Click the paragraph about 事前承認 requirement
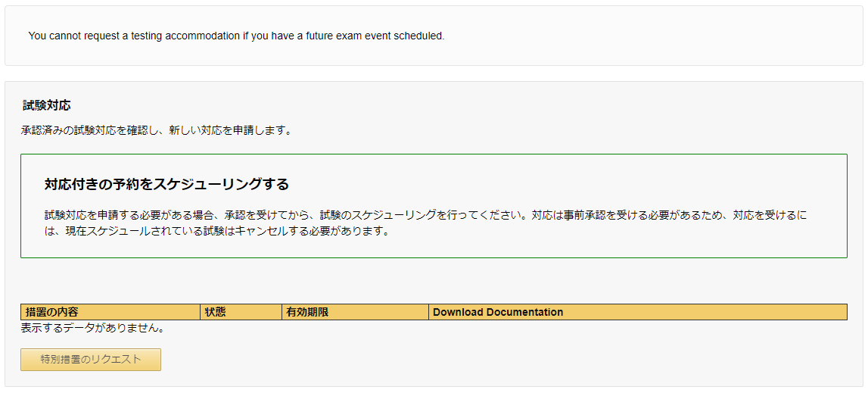 point(426,223)
